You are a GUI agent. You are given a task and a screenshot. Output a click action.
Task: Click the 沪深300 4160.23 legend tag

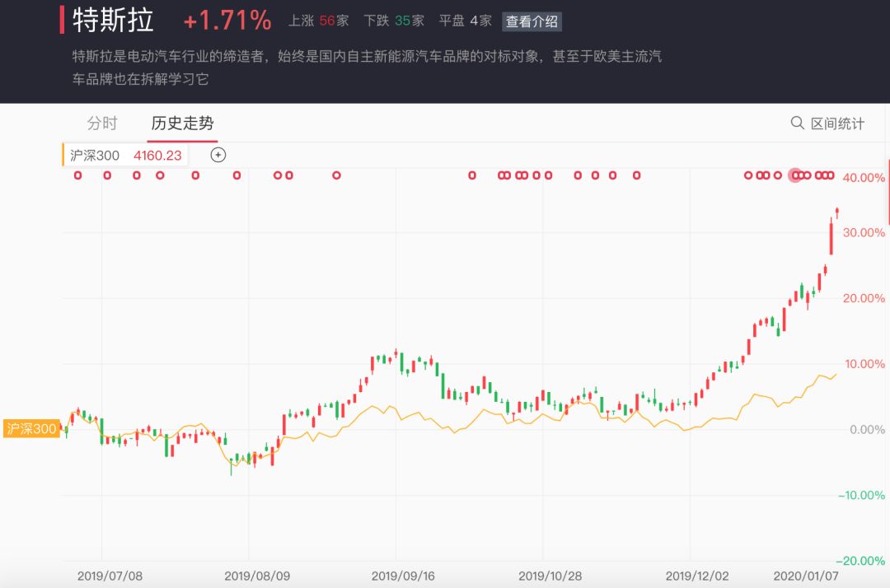click(x=125, y=155)
